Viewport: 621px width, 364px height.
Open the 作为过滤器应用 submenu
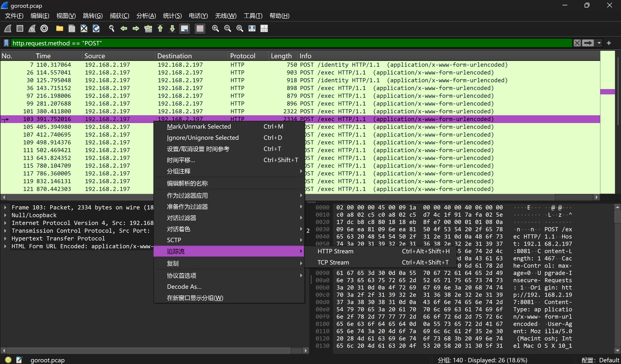pos(229,196)
